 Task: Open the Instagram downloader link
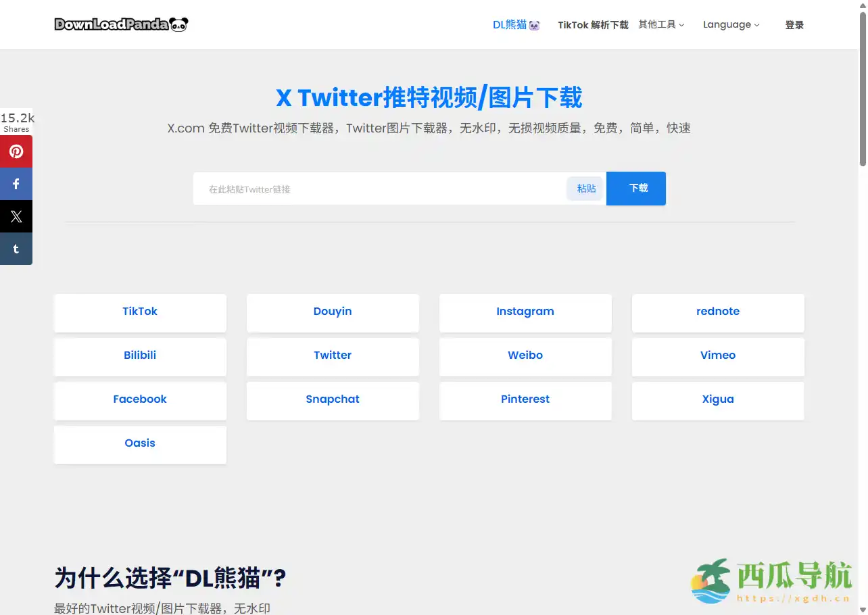point(525,312)
